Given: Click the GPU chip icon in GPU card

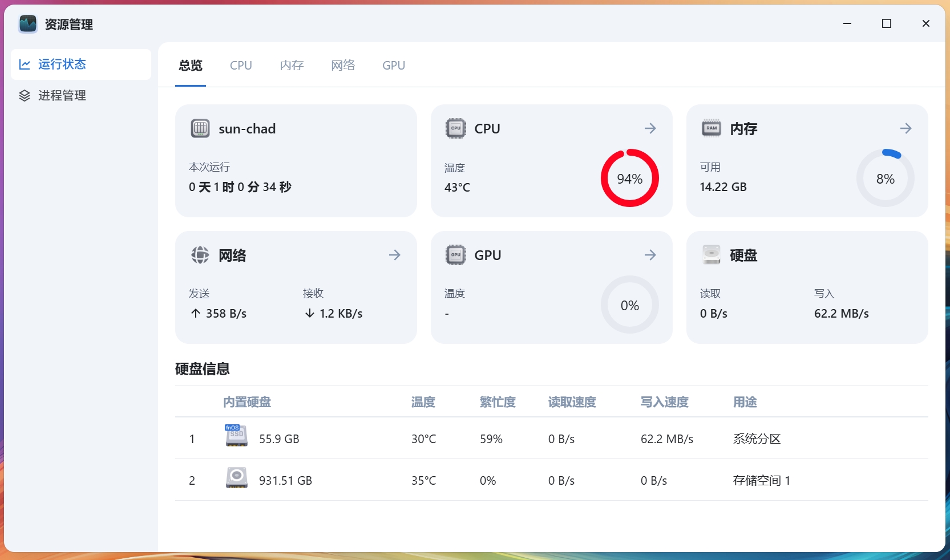Looking at the screenshot, I should [456, 255].
